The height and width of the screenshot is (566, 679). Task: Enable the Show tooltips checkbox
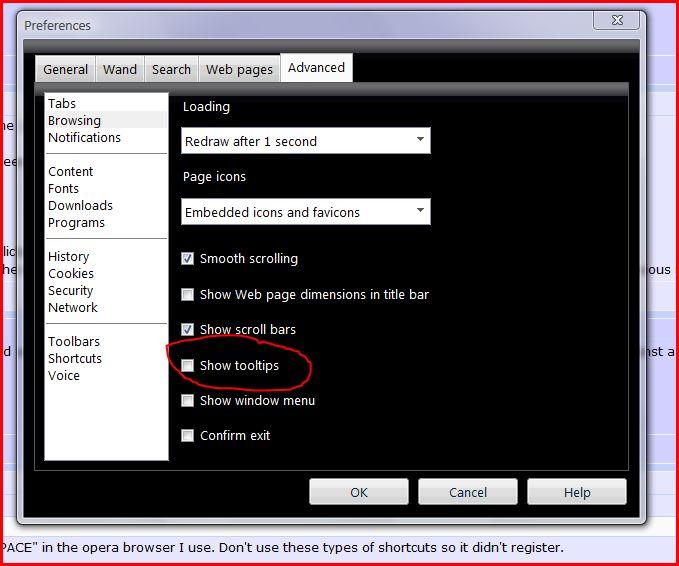click(x=187, y=366)
